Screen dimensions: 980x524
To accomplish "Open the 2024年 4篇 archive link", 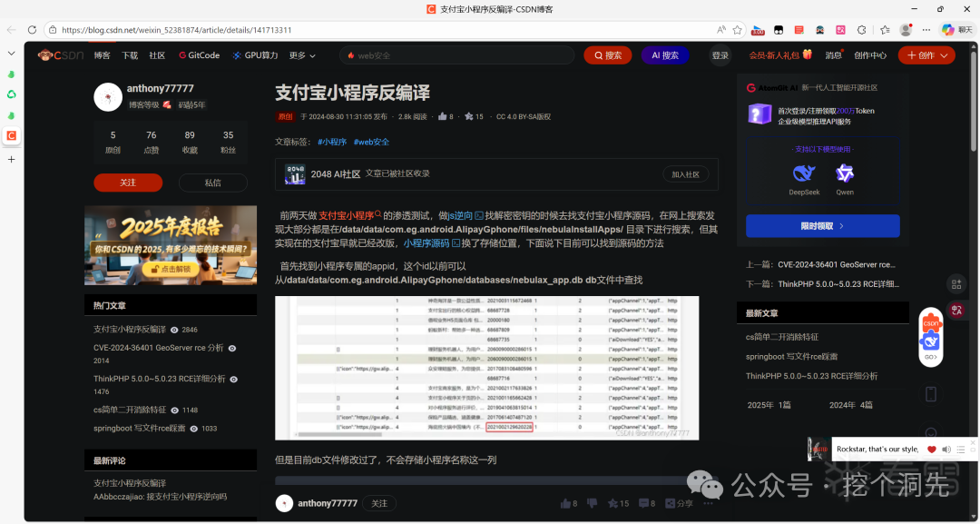I will click(x=850, y=405).
